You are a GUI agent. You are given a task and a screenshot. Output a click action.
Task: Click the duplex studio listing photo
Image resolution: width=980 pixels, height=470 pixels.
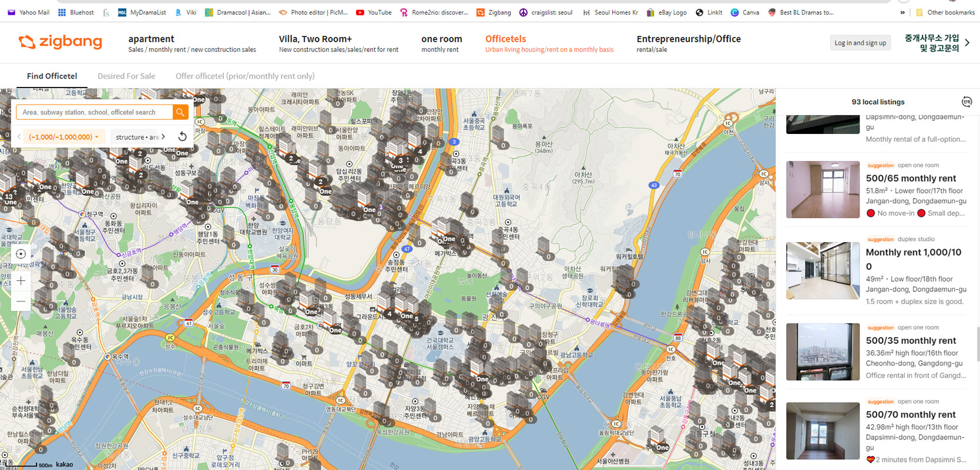point(823,270)
